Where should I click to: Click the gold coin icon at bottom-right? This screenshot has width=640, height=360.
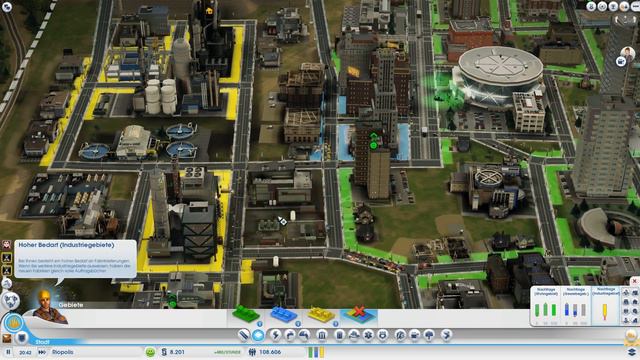(x=631, y=336)
